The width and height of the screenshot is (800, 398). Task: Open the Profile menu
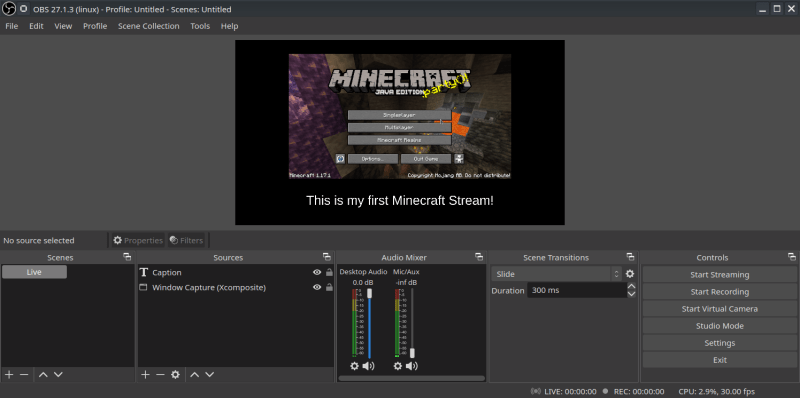(x=95, y=26)
